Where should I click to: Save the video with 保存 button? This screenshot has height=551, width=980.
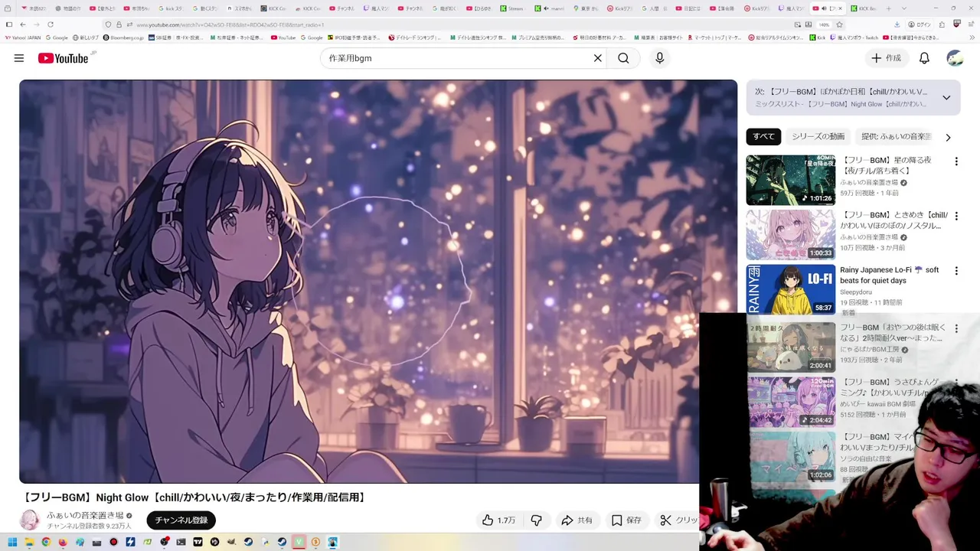[x=626, y=520]
